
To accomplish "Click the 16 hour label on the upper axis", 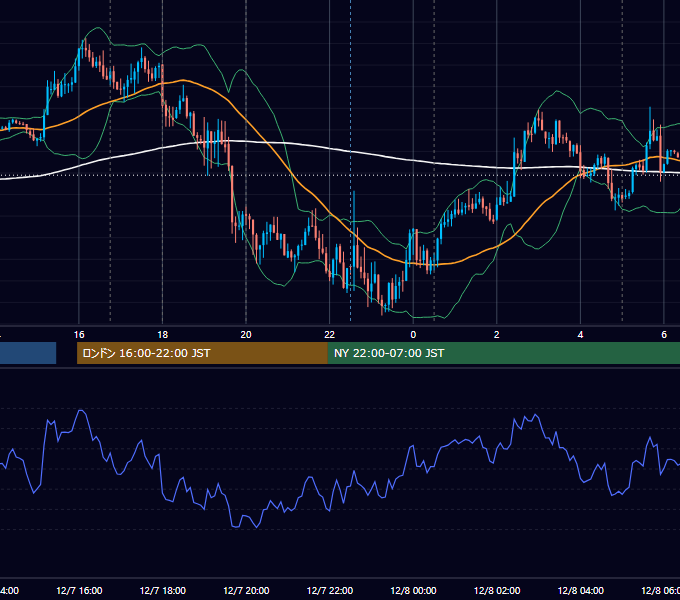I will coord(79,335).
